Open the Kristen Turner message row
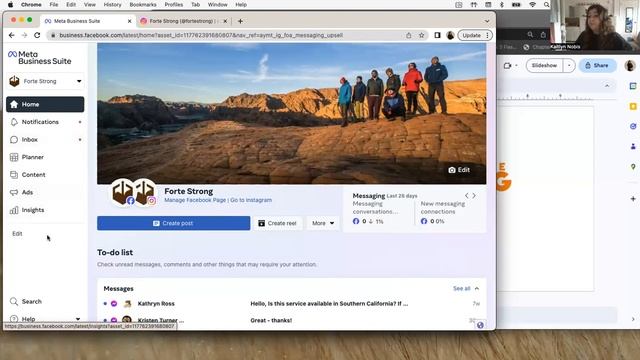This screenshot has width=640, height=360. pos(291,320)
